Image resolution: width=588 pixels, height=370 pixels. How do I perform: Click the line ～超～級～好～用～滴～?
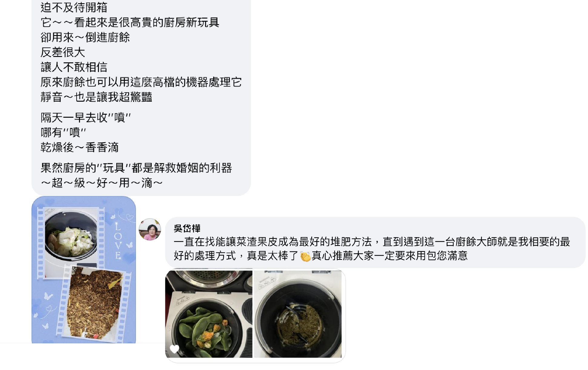click(x=102, y=183)
